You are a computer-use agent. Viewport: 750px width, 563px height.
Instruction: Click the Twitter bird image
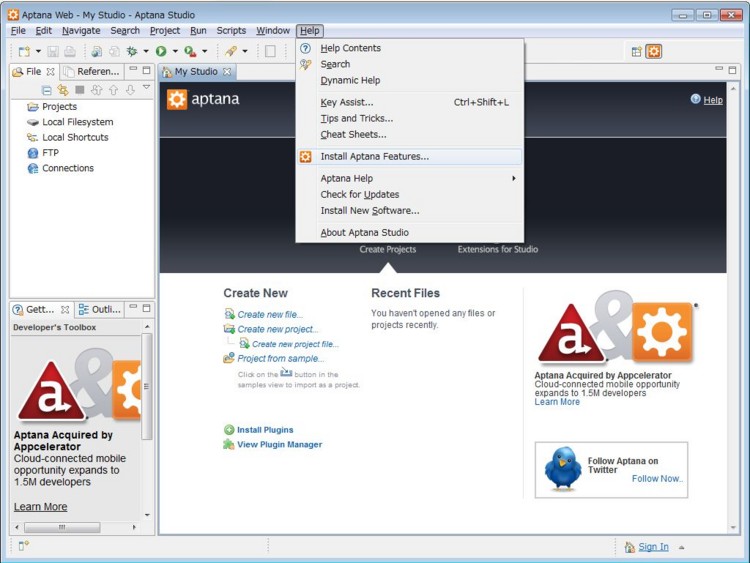562,469
